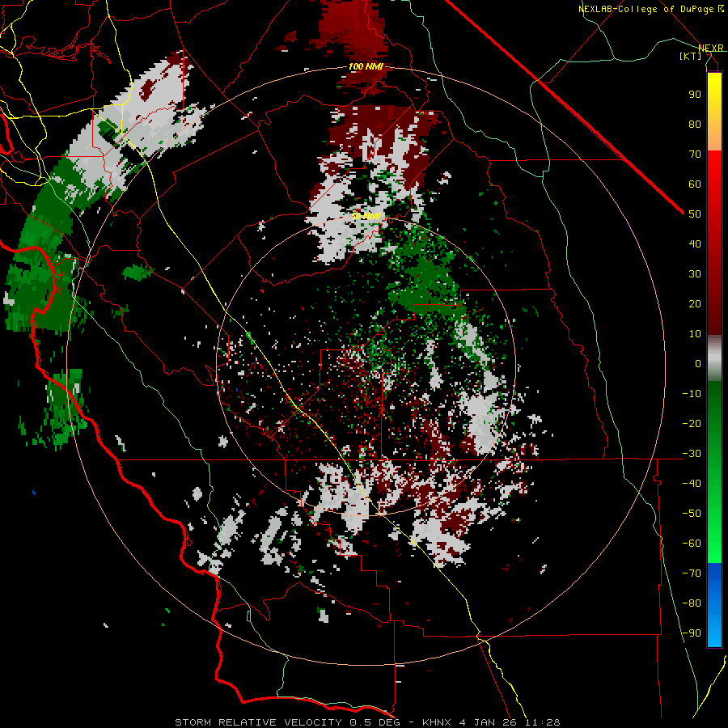Click the -30 value on velocity scale
This screenshot has height=728, width=728.
coord(692,454)
